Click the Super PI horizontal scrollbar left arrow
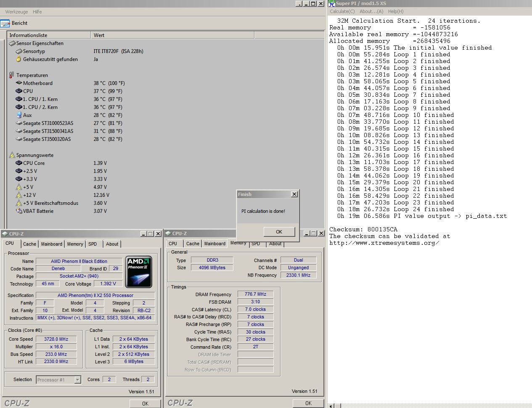This screenshot has height=408, width=532. 331,405
